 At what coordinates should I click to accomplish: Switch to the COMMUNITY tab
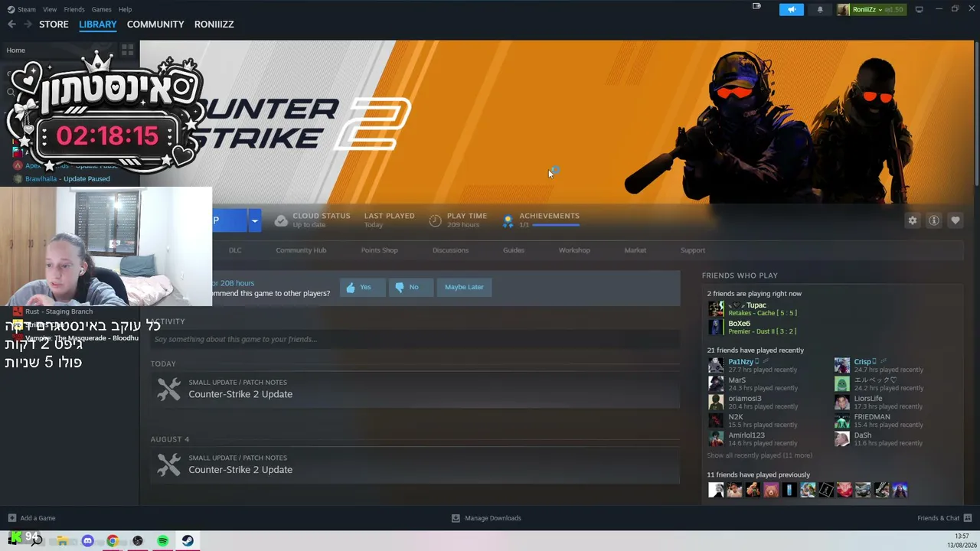point(155,24)
